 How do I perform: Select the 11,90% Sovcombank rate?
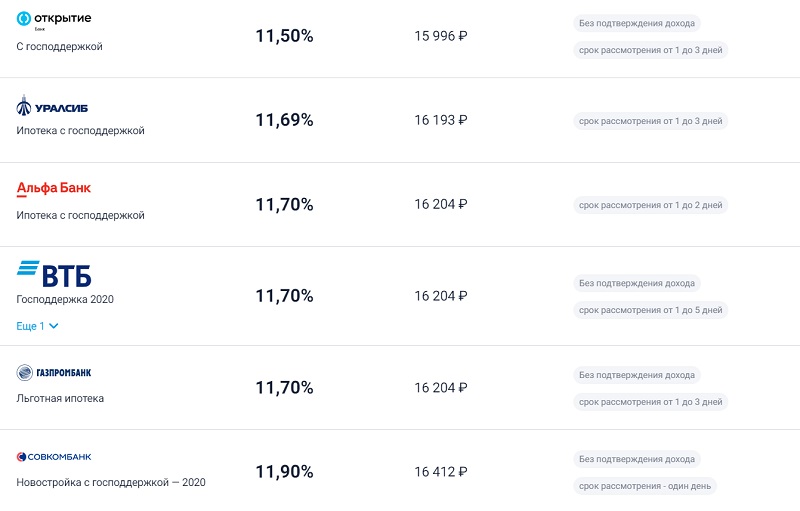tap(284, 472)
